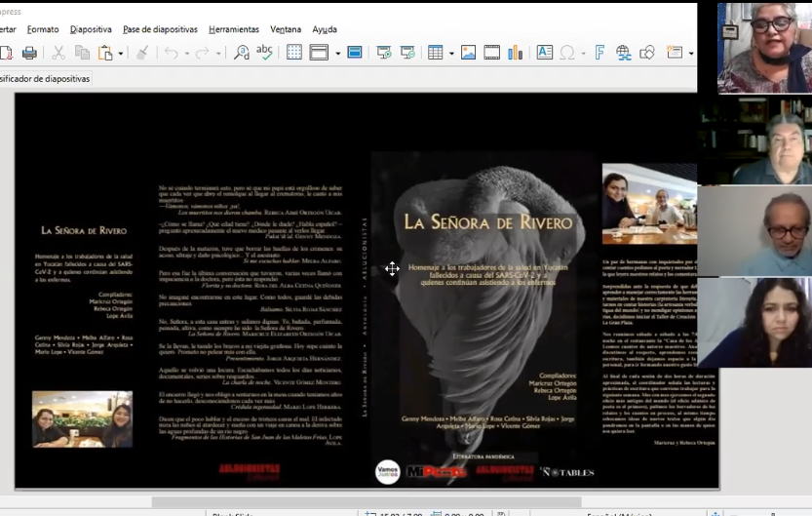This screenshot has width=812, height=516.
Task: Open the Diapositiva menu
Action: click(91, 29)
